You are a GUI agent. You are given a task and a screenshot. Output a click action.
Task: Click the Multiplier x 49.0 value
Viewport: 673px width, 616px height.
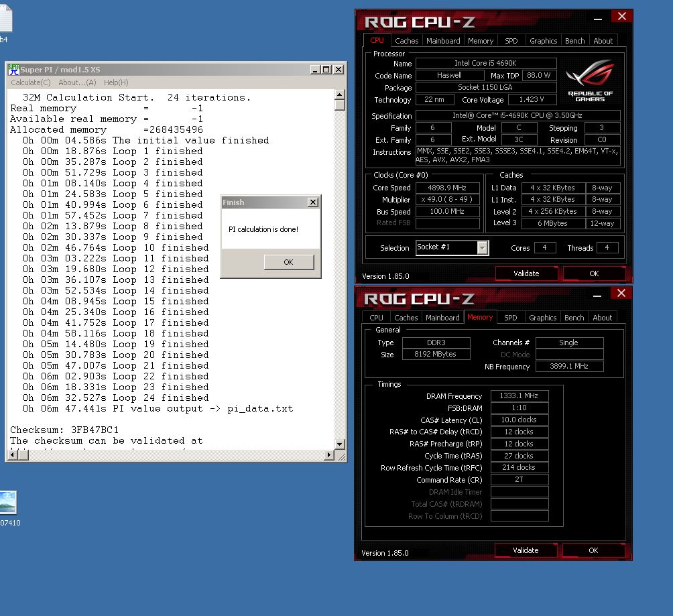coord(447,199)
